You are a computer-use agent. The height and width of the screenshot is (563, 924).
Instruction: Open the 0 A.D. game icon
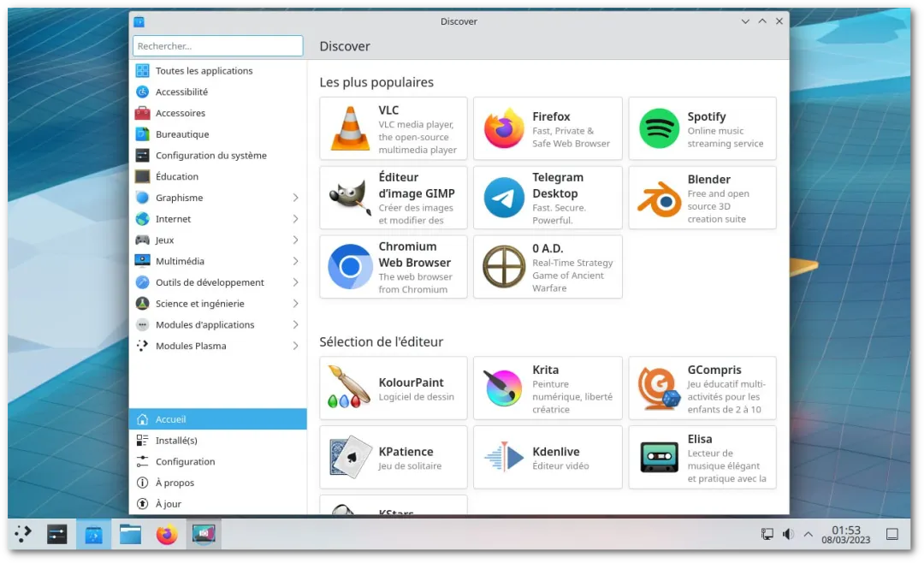point(504,266)
